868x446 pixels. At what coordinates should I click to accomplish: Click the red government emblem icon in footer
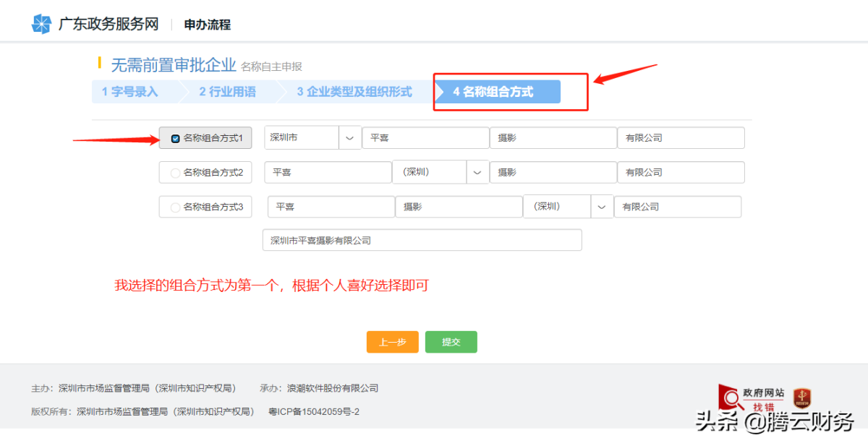tap(802, 398)
